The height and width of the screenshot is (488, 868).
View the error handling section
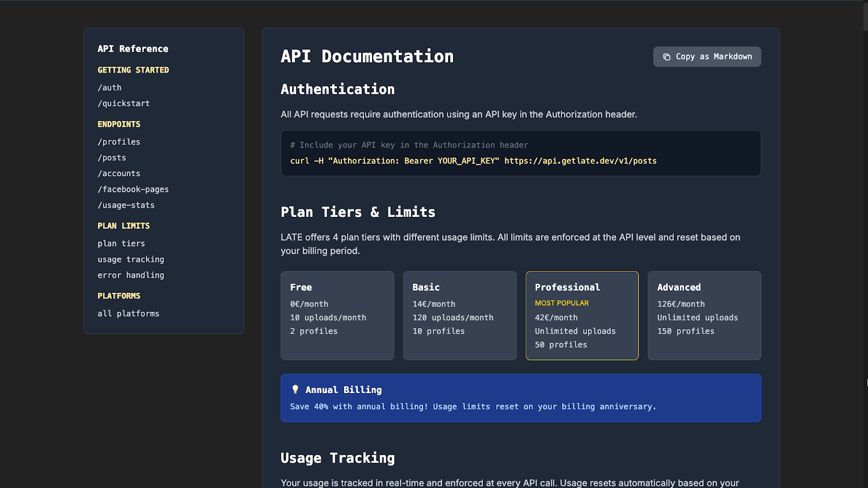(131, 275)
